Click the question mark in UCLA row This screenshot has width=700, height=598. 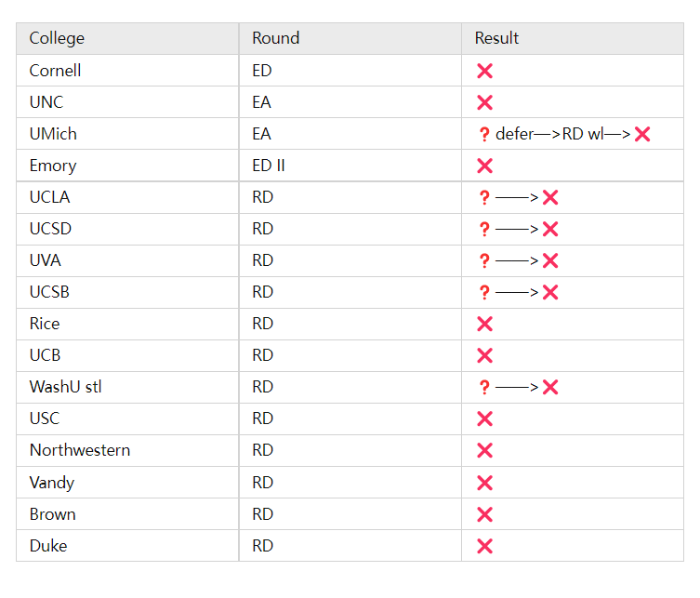[x=484, y=197]
